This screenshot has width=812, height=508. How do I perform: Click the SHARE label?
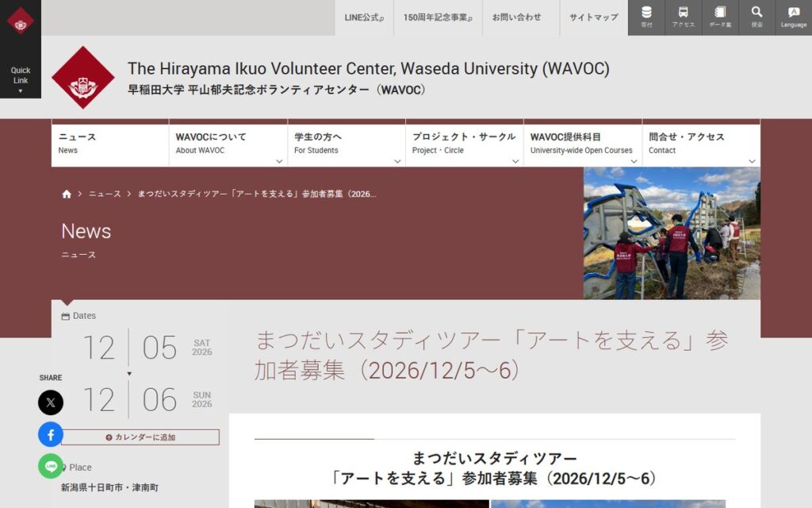click(x=50, y=378)
